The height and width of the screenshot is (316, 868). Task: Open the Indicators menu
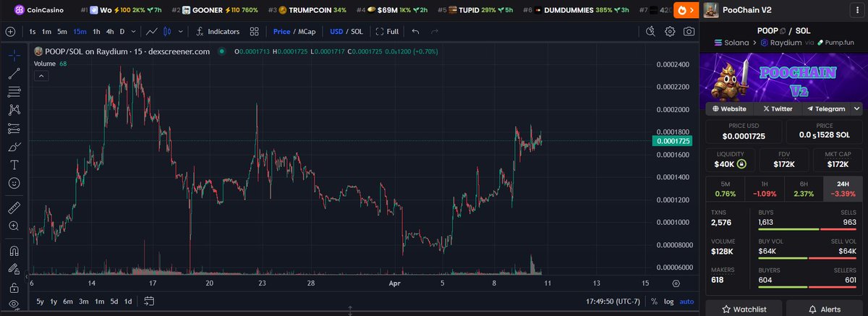pyautogui.click(x=218, y=32)
